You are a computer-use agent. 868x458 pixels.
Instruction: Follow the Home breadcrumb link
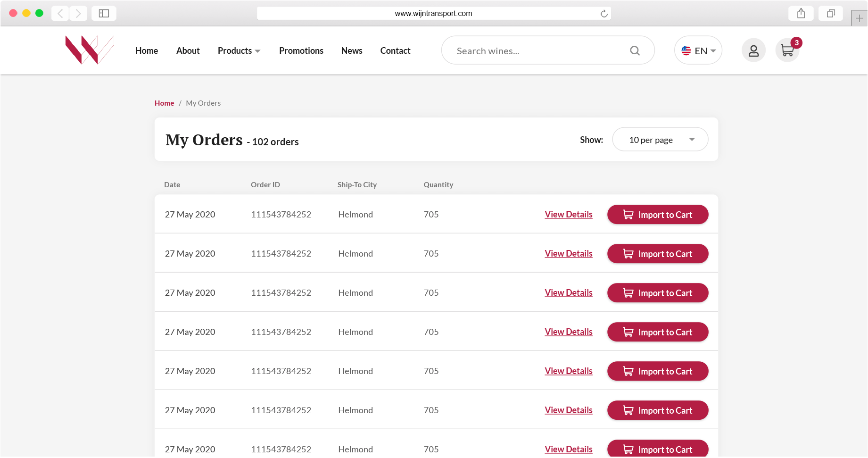[165, 103]
